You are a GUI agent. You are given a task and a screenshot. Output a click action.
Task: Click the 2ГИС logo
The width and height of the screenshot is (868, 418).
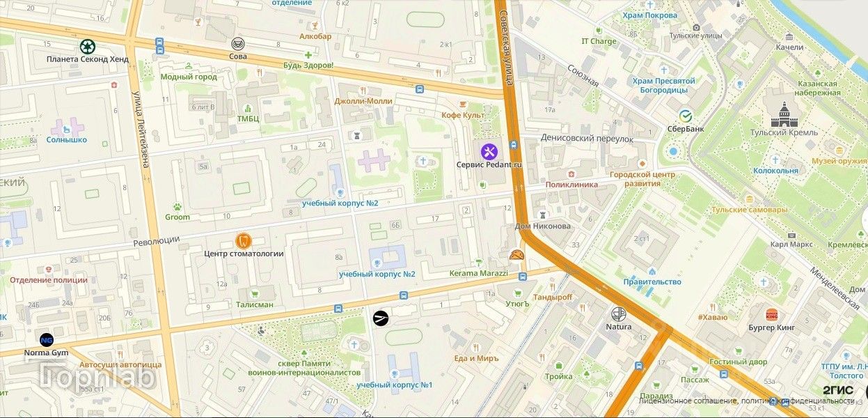tap(837, 390)
